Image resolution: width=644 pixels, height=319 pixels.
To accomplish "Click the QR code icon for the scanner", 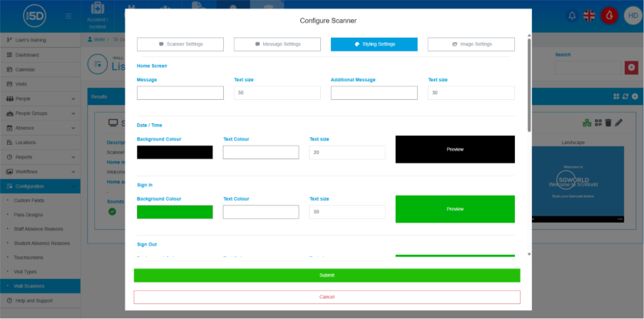I will click(x=598, y=123).
